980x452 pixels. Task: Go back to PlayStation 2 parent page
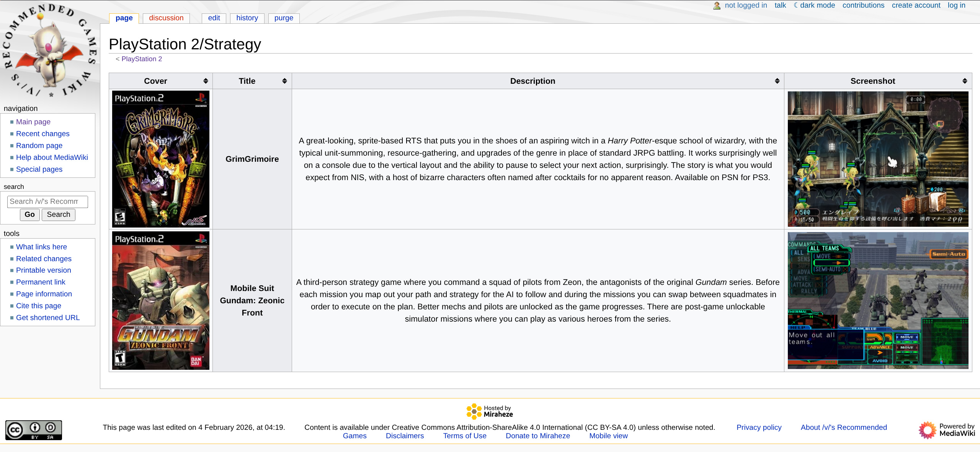pos(142,59)
